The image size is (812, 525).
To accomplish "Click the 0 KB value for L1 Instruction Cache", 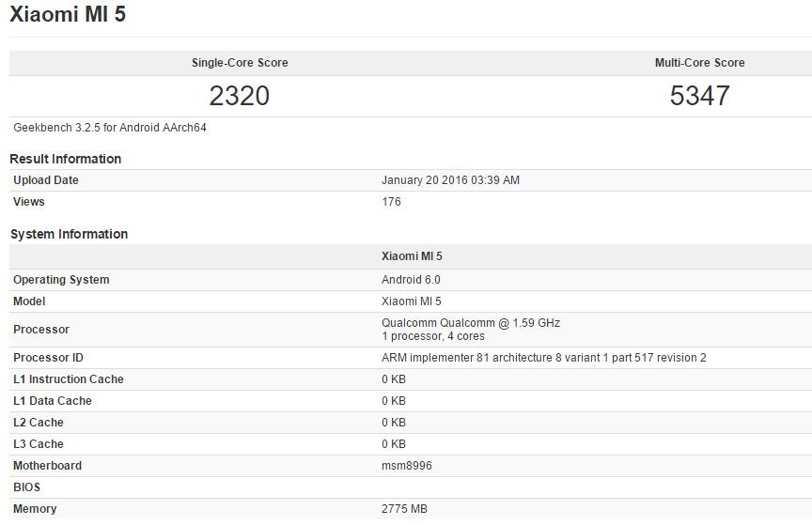I will pos(394,379).
